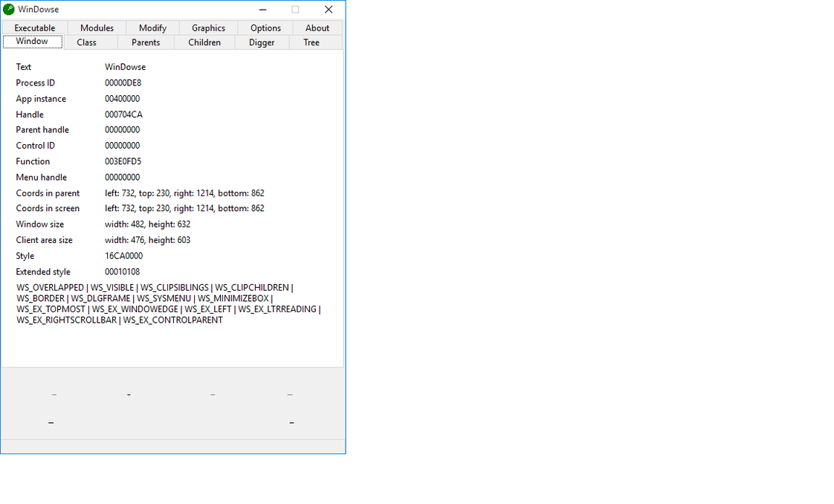The height and width of the screenshot is (504, 834).
Task: Go to the Graphics tab
Action: (x=208, y=28)
